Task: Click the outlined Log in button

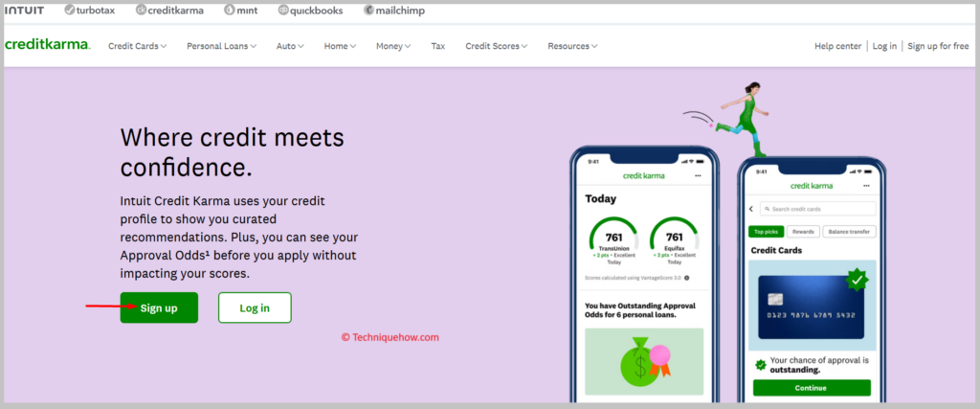Action: 255,307
